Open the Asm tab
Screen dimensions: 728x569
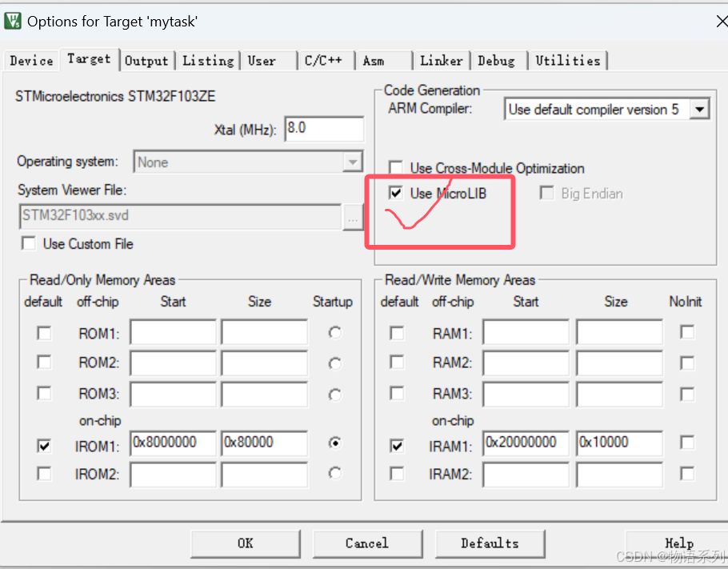point(383,61)
